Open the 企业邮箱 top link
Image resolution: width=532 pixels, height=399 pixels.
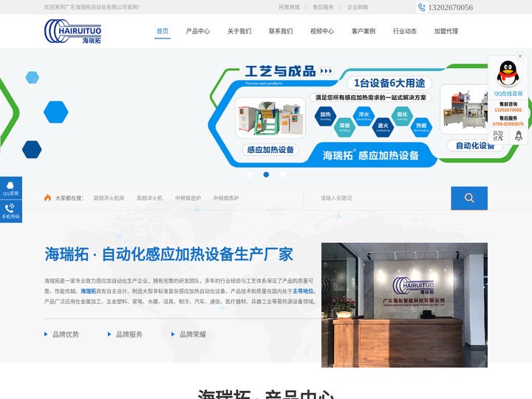pos(358,7)
